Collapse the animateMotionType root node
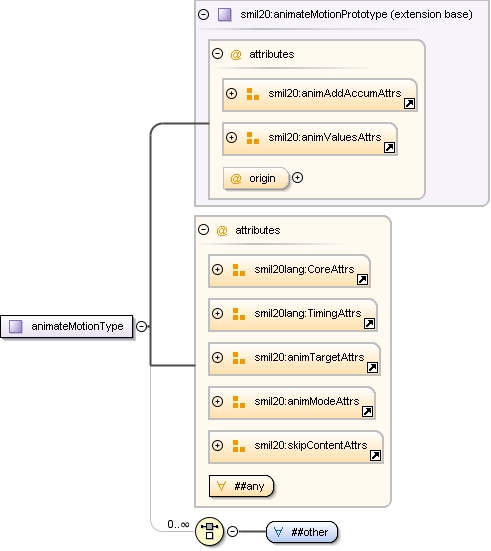 [141, 326]
